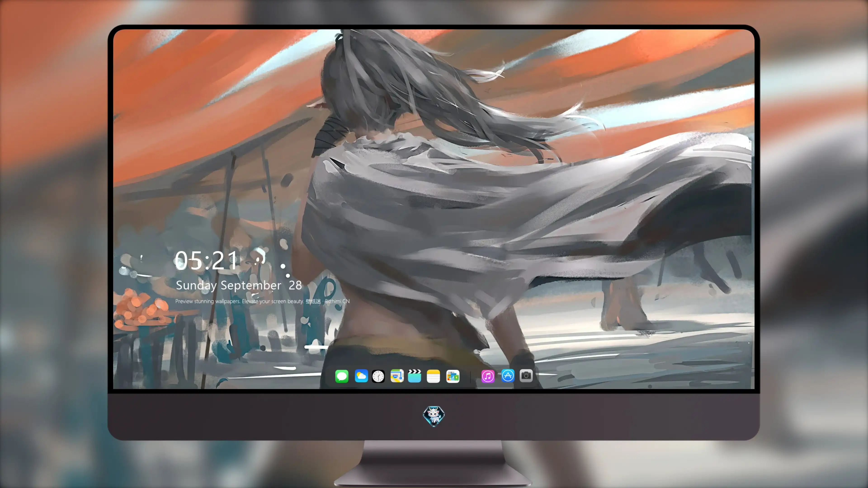Launch the pink iTunes music app
The height and width of the screenshot is (488, 868).
[x=488, y=376]
